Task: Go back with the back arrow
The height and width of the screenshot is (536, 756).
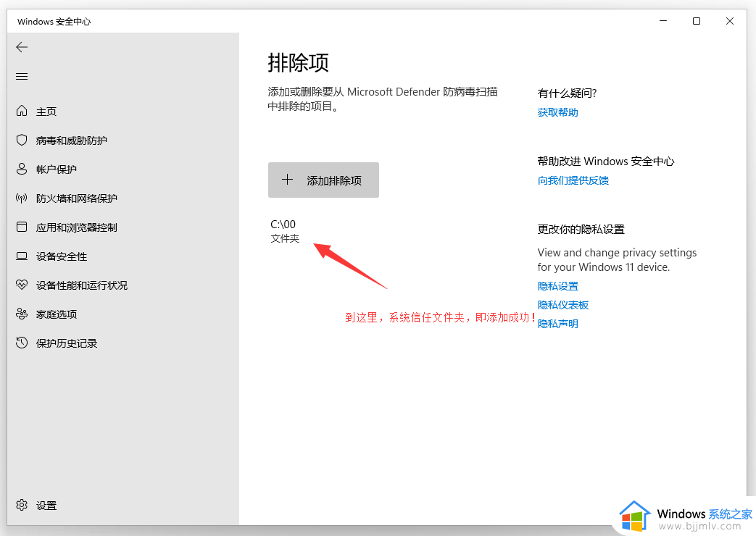Action: click(22, 47)
